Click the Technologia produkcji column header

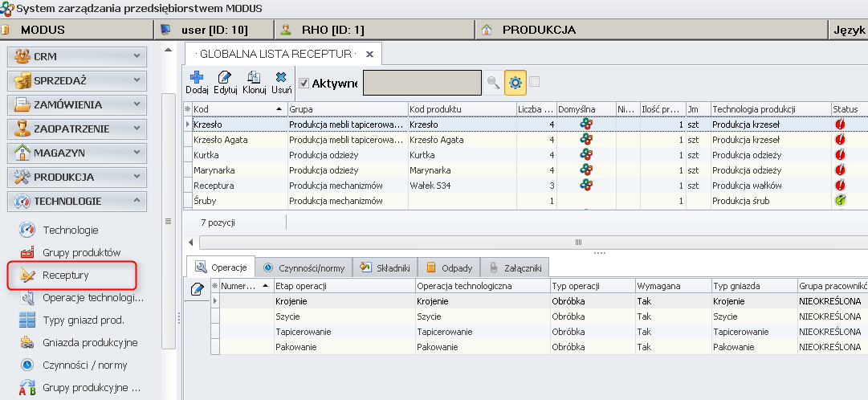click(x=771, y=109)
